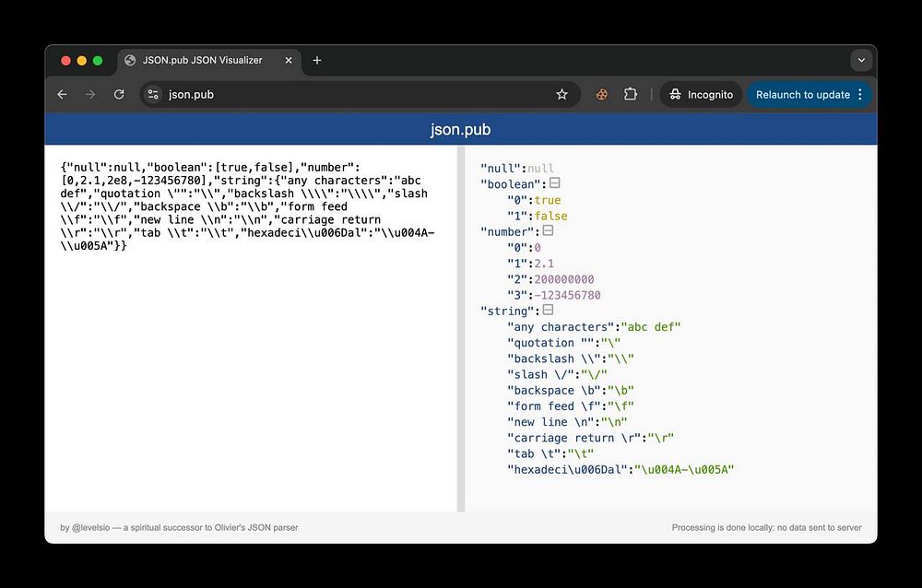Close the JSON.pub JSON Visualizer tab
The width and height of the screenshot is (922, 588).
click(x=289, y=60)
